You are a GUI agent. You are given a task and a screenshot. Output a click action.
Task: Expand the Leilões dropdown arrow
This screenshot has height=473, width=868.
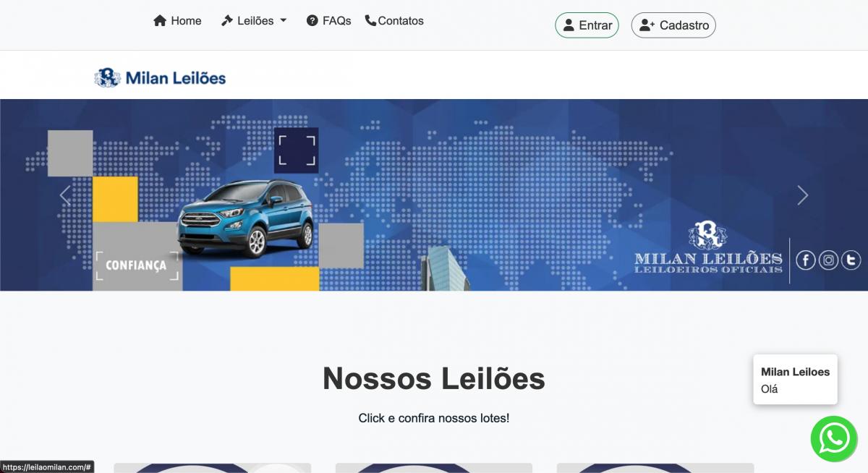point(284,21)
